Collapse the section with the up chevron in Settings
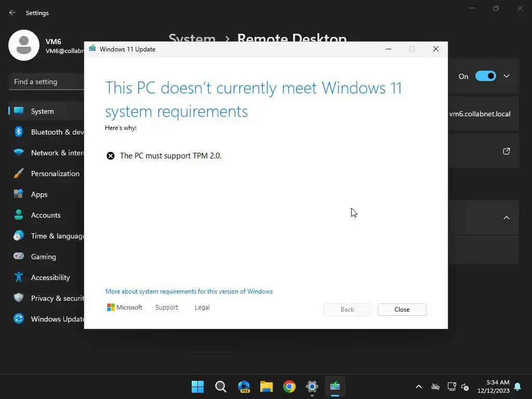Image resolution: width=532 pixels, height=399 pixels. 507,218
